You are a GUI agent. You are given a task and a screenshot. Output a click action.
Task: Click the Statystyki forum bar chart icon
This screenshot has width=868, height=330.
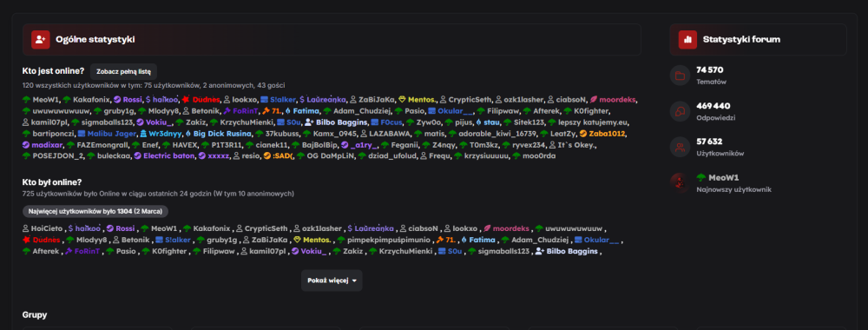pos(687,39)
